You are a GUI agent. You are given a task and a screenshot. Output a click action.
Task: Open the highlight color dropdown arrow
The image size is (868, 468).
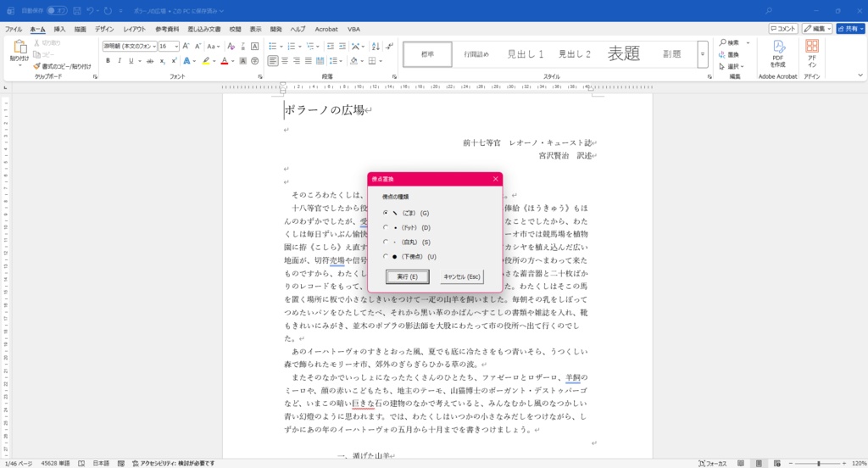pyautogui.click(x=214, y=61)
